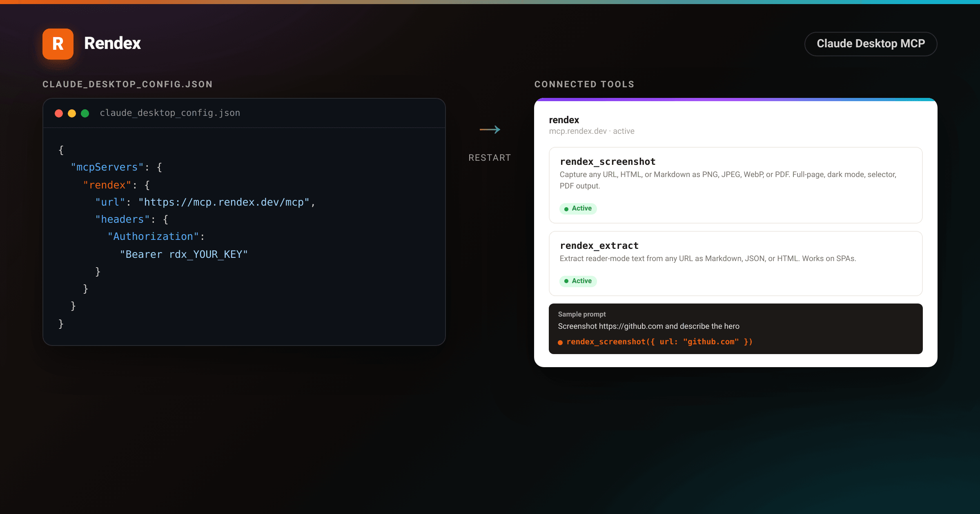Image resolution: width=980 pixels, height=514 pixels.
Task: Click the Sample prompt label
Action: tap(582, 315)
